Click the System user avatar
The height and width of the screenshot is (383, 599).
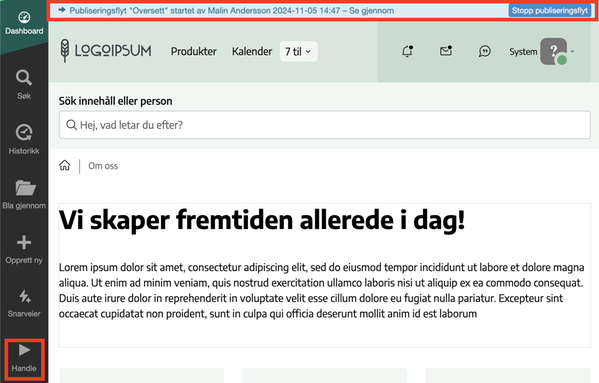[x=554, y=51]
